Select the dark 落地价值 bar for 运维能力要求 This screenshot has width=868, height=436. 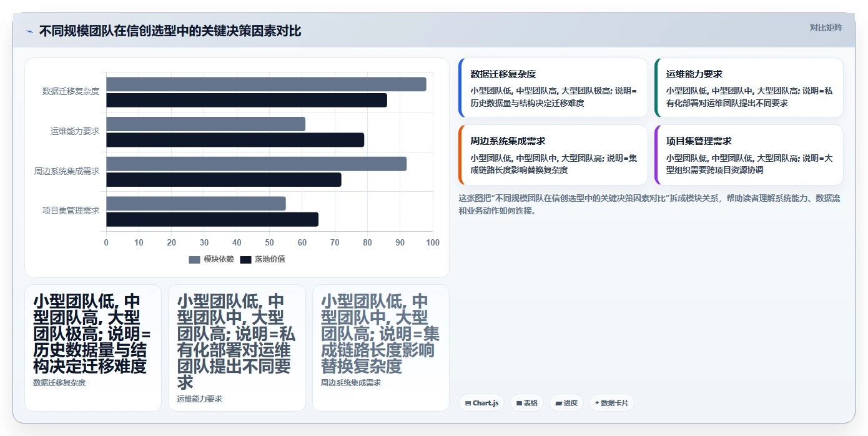(x=235, y=140)
